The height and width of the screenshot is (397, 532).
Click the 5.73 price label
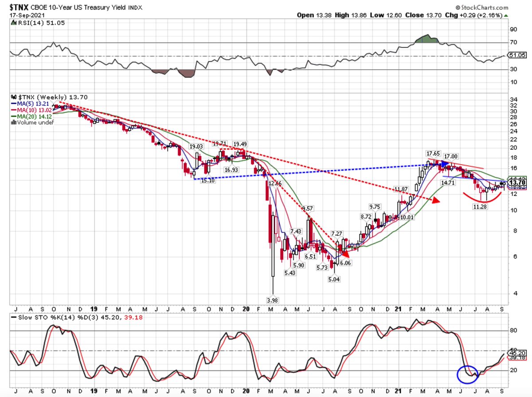(x=322, y=267)
